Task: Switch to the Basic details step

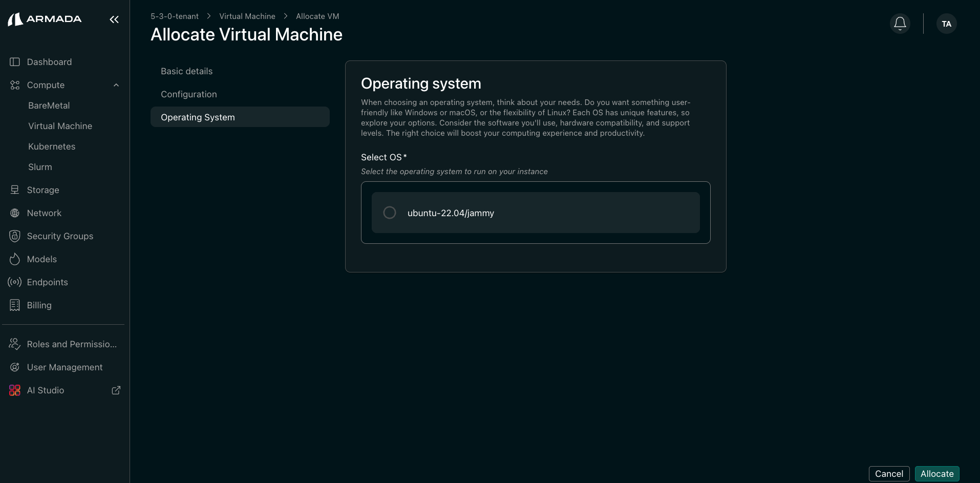Action: pyautogui.click(x=186, y=71)
